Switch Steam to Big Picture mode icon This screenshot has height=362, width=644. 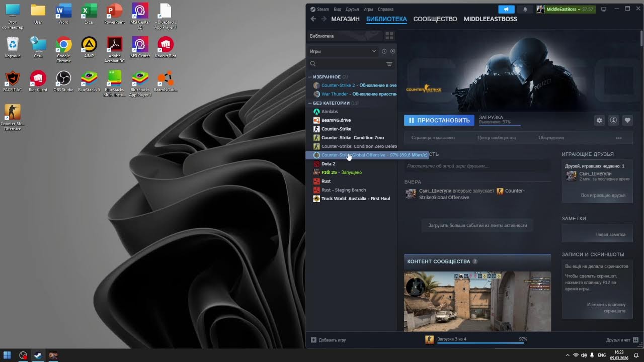(x=604, y=9)
